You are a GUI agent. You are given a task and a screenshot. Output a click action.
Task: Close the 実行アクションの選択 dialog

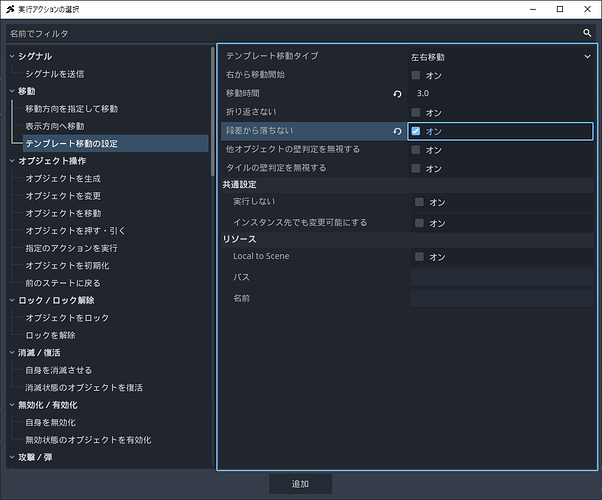pos(587,9)
